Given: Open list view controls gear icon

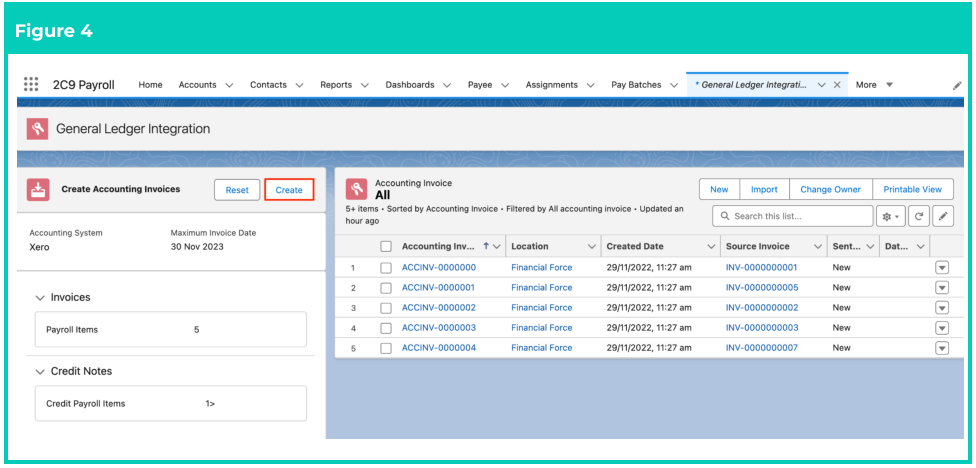Looking at the screenshot, I should pyautogui.click(x=890, y=217).
